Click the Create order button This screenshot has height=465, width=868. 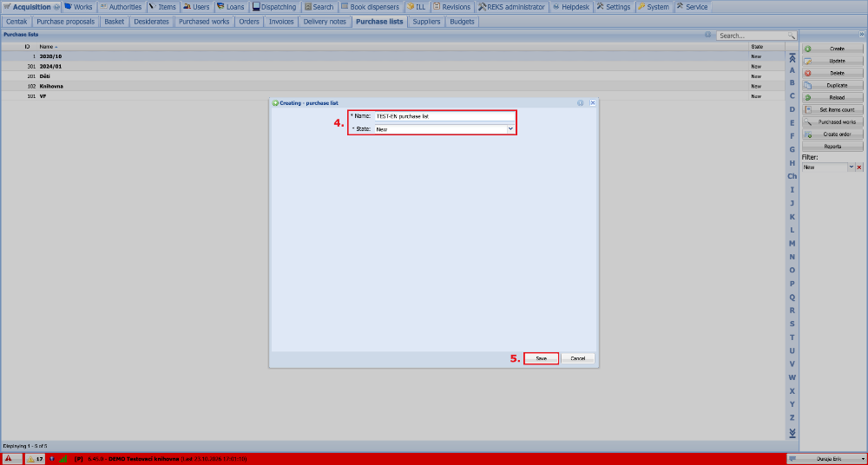[832, 134]
